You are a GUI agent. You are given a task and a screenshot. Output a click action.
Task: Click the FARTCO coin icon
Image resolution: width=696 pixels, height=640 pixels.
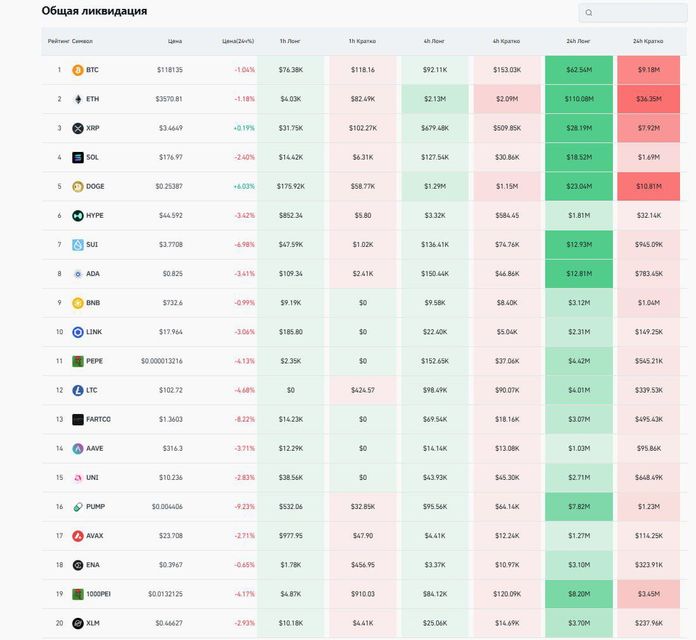click(78, 419)
